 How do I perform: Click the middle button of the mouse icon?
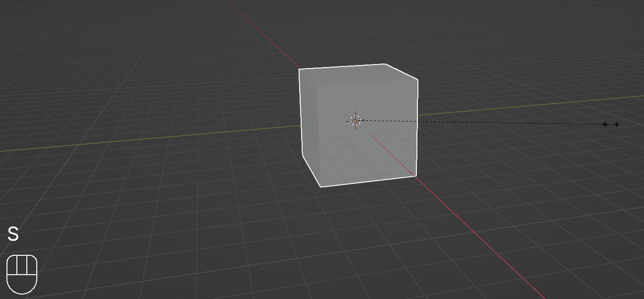coord(21,265)
